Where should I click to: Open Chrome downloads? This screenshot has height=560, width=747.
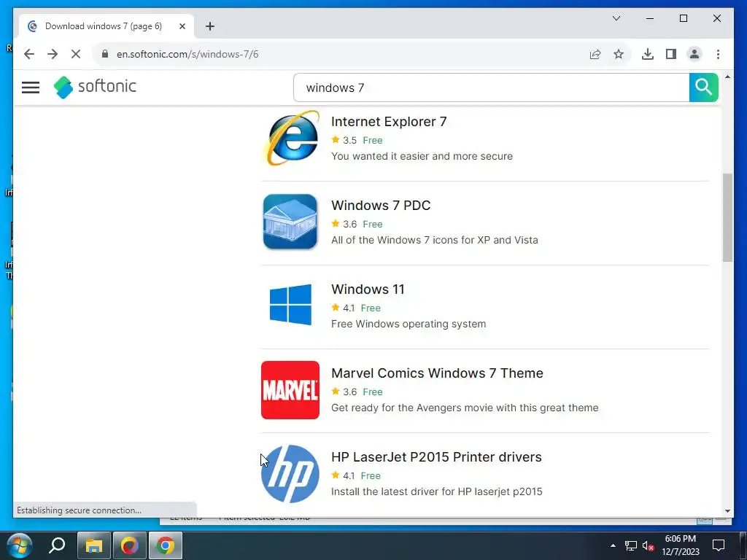click(x=648, y=54)
